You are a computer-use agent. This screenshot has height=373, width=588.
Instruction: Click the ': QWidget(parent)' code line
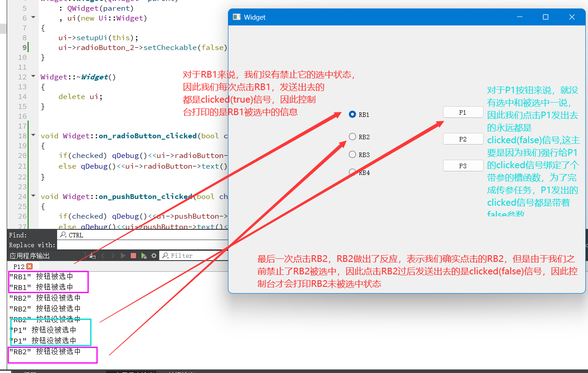tap(96, 8)
